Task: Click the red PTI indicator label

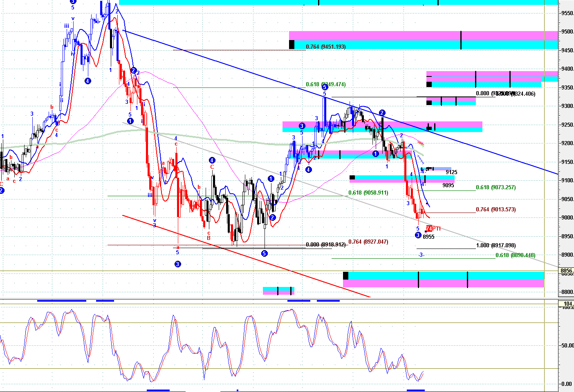Action: (433, 228)
